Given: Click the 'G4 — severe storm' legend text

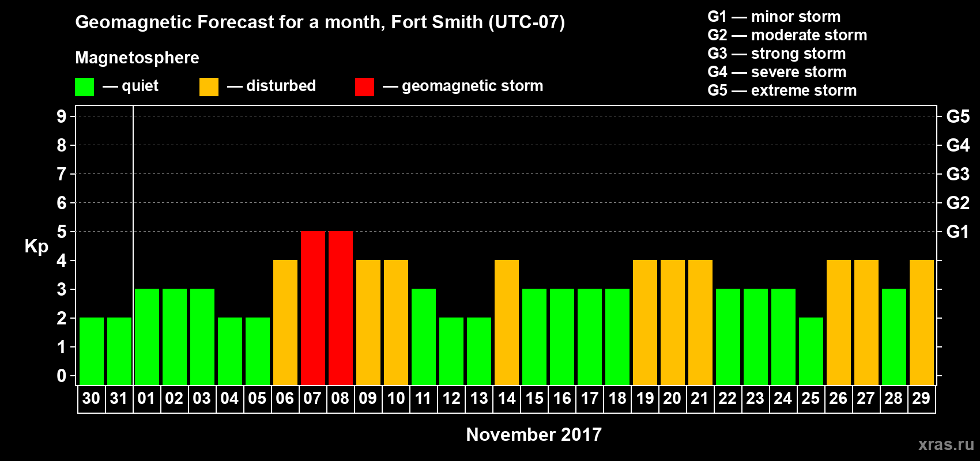Looking at the screenshot, I should point(777,72).
